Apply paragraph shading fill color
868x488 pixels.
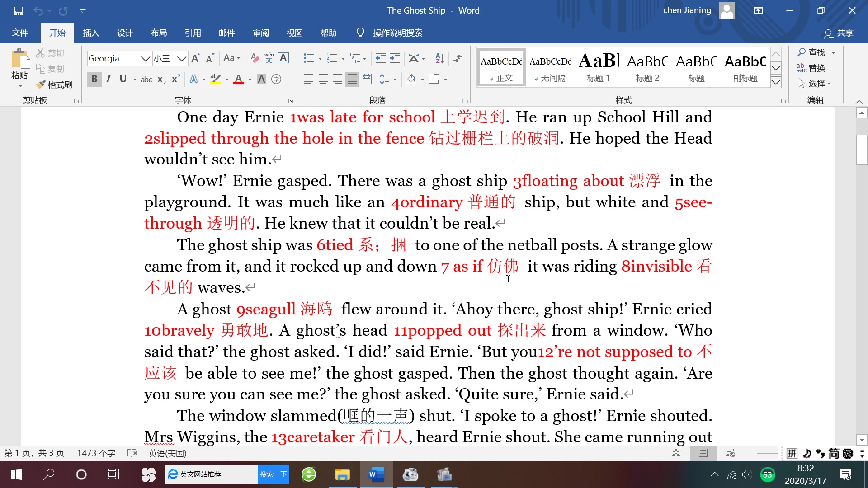[411, 80]
